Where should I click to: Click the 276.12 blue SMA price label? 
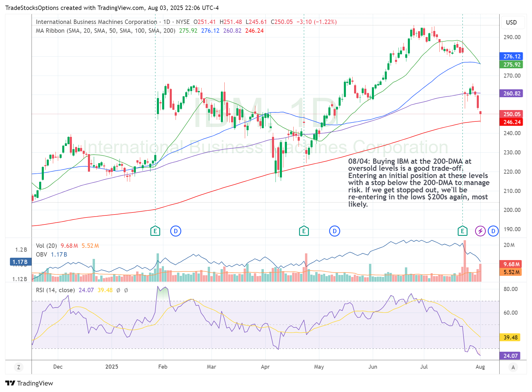[511, 56]
